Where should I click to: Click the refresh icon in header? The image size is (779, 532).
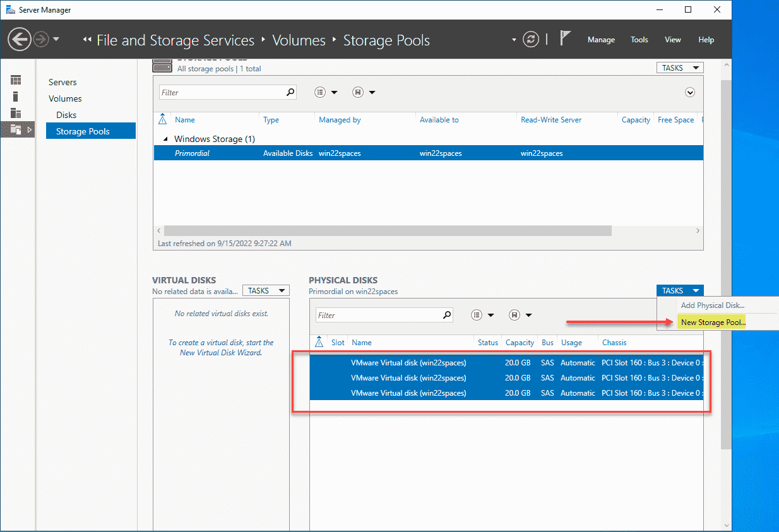click(532, 40)
